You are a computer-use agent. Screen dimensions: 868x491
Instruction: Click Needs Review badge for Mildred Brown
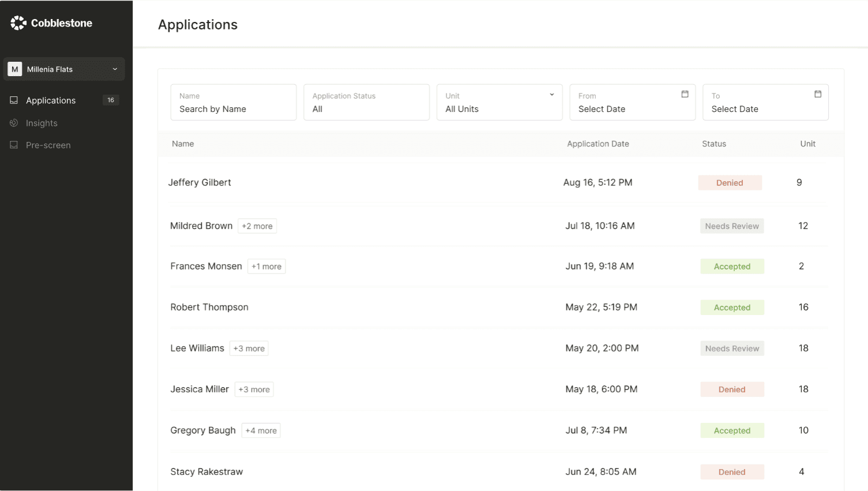(x=732, y=226)
